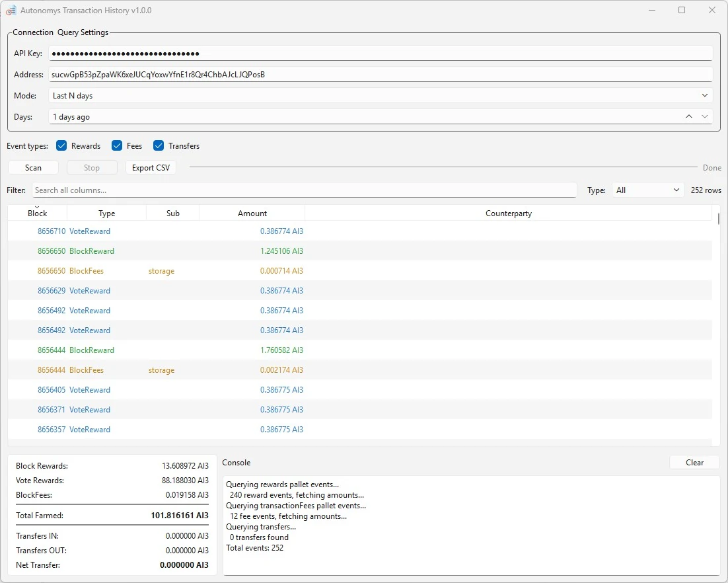Click the amount 0.002174 AI3

281,369
